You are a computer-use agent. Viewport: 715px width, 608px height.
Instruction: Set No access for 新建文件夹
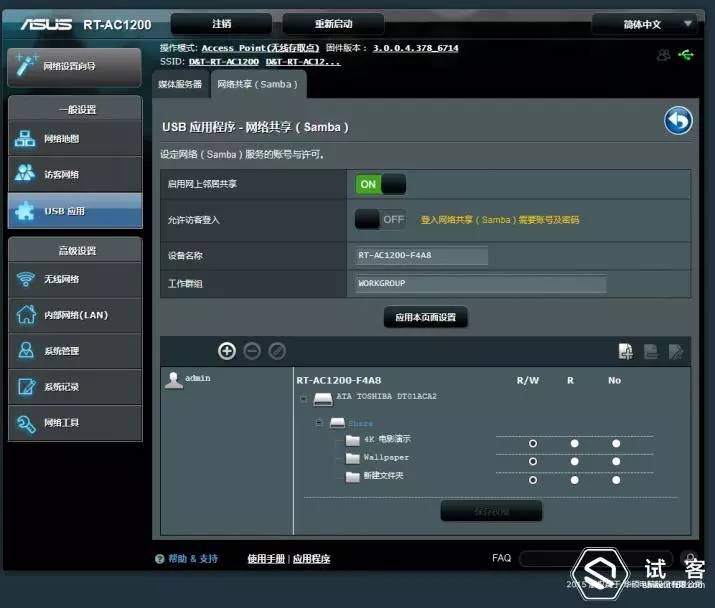pos(616,480)
